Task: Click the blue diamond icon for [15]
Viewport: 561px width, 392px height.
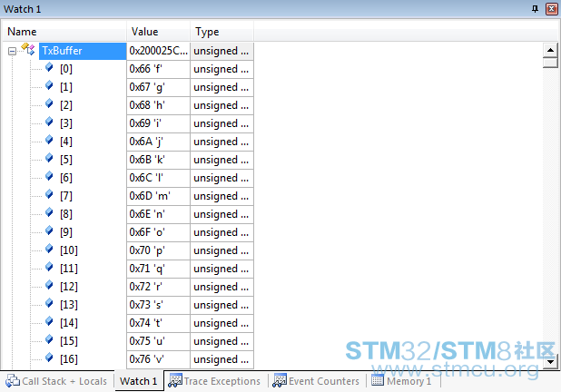Action: tap(49, 339)
